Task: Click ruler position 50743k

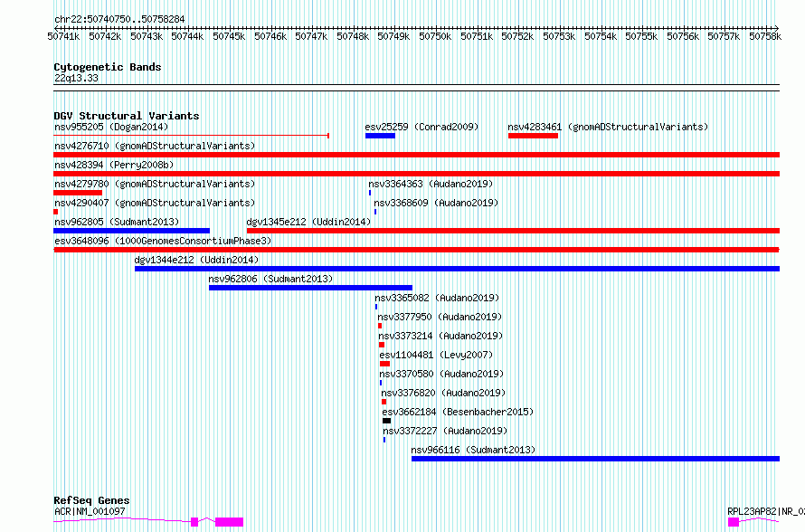Action: coord(147,36)
